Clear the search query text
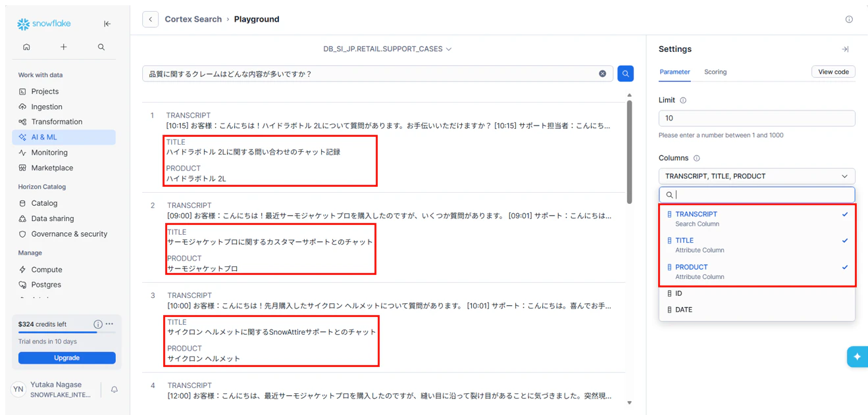The height and width of the screenshot is (415, 868). click(x=602, y=74)
